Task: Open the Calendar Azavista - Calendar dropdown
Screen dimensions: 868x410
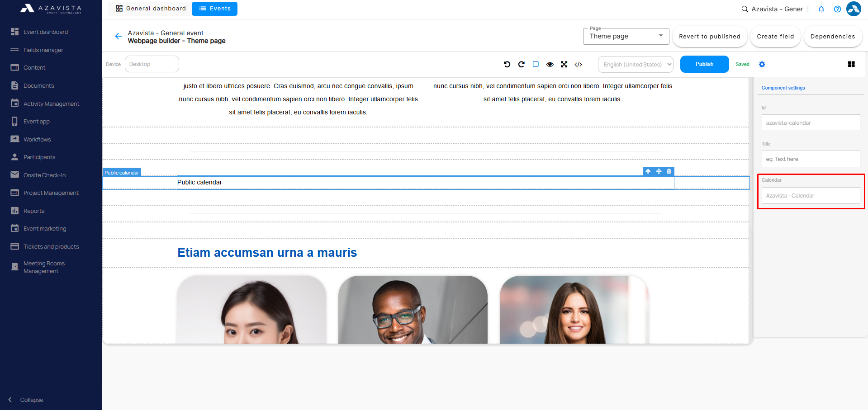Action: (x=811, y=196)
